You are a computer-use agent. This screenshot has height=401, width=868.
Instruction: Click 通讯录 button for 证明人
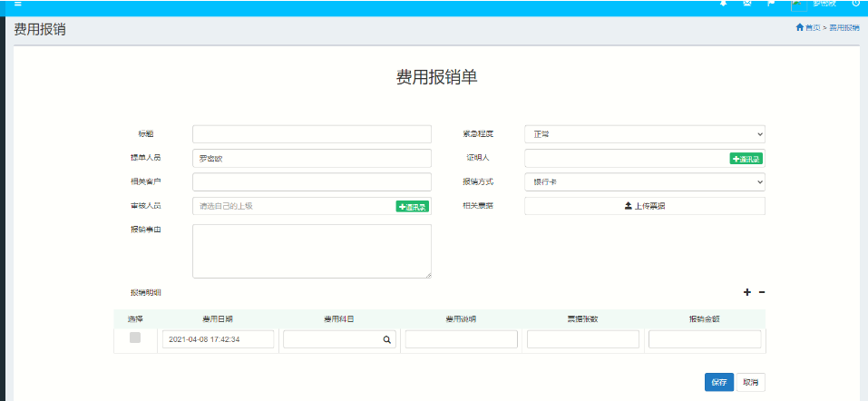(746, 159)
